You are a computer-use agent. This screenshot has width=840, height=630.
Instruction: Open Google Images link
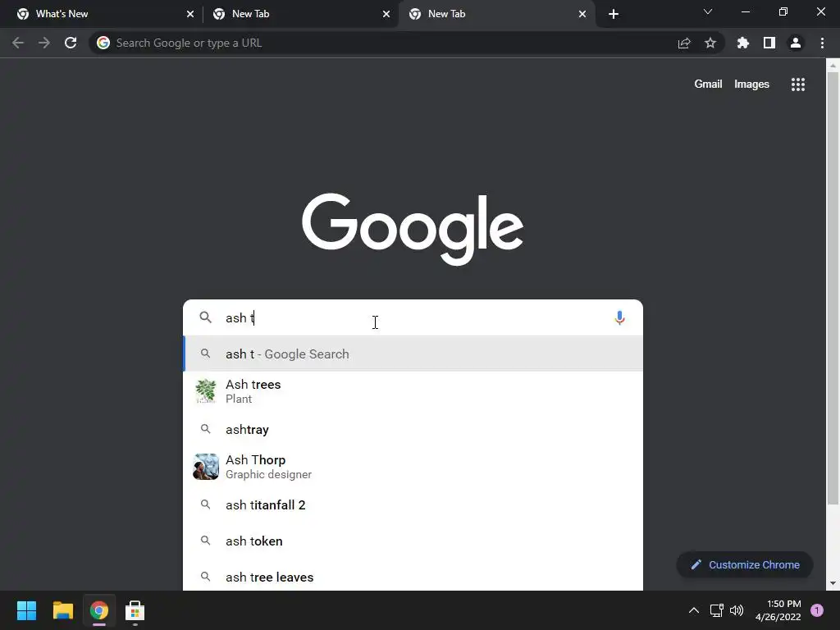pos(751,84)
